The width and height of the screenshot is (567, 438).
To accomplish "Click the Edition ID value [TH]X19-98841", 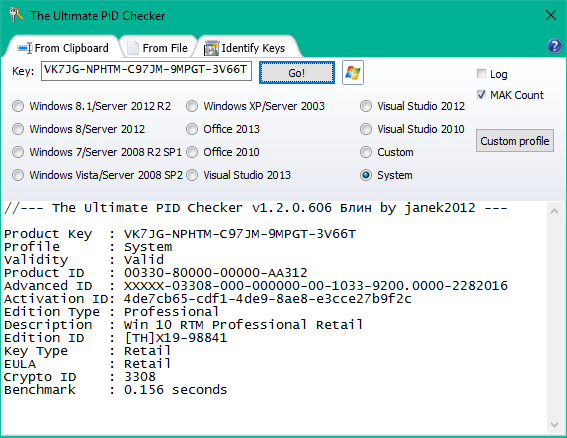I will pos(175,338).
